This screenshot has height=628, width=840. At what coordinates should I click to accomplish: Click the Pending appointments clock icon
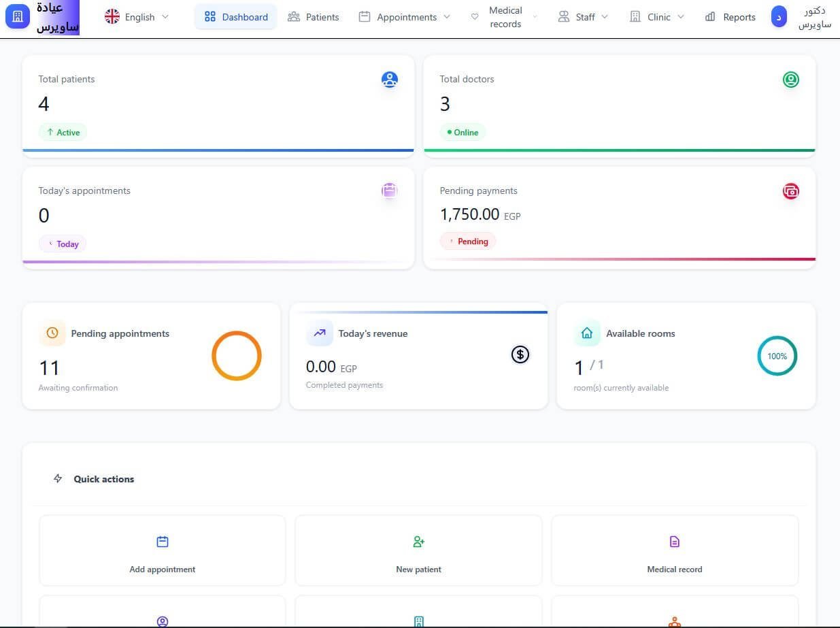pos(52,333)
